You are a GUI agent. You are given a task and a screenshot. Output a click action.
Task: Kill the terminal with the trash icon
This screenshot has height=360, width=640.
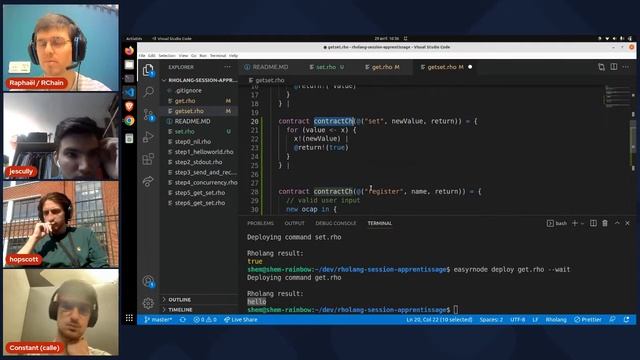605,223
